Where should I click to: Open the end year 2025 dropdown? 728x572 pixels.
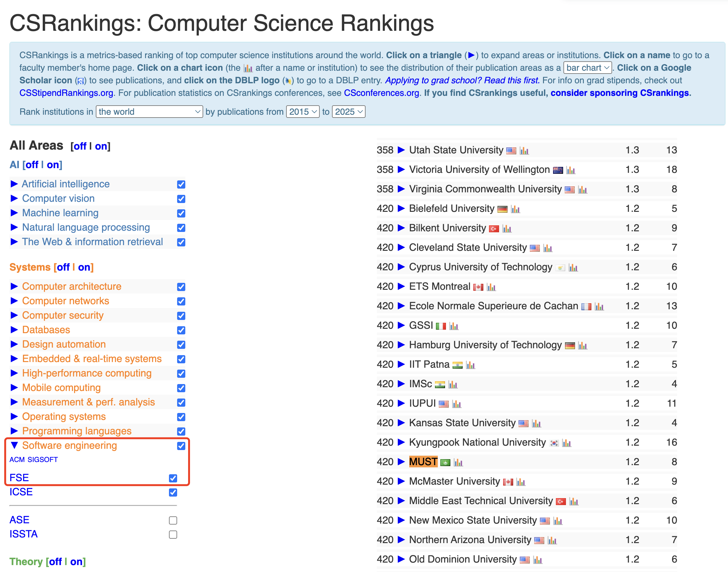348,112
